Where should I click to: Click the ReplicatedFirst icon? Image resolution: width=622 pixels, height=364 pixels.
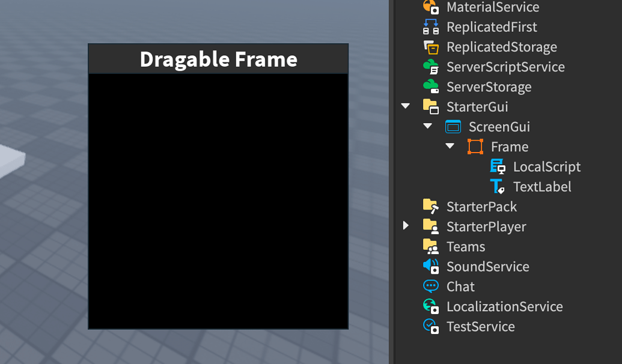431,27
